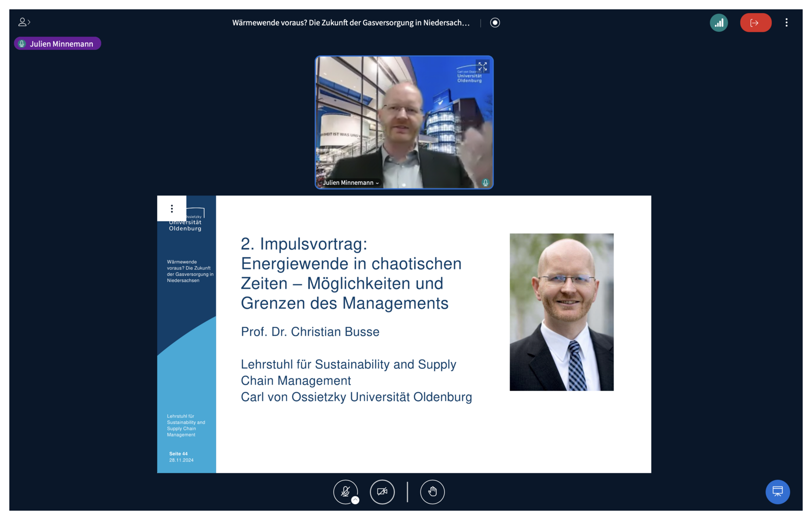Click the Seite 44 page label

pyautogui.click(x=178, y=454)
